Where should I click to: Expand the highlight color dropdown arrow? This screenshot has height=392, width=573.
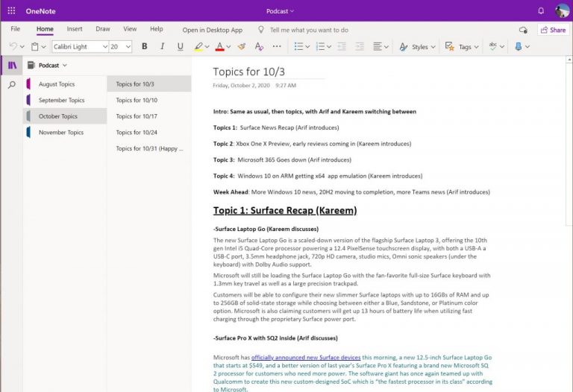(207, 47)
